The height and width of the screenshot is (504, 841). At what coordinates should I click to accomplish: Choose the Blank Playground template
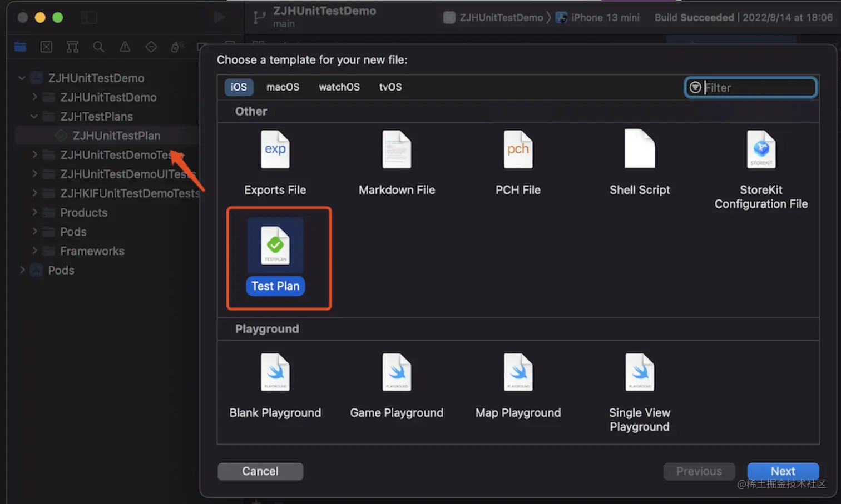pyautogui.click(x=275, y=372)
